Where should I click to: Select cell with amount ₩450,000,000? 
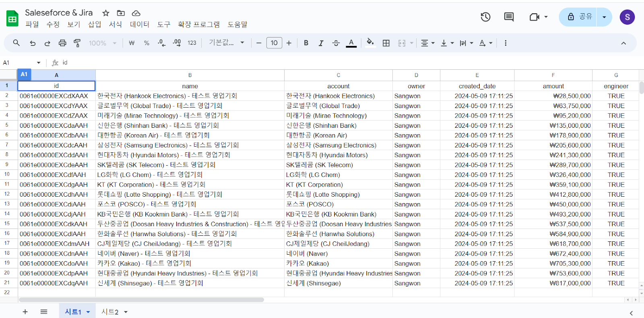tap(553, 204)
